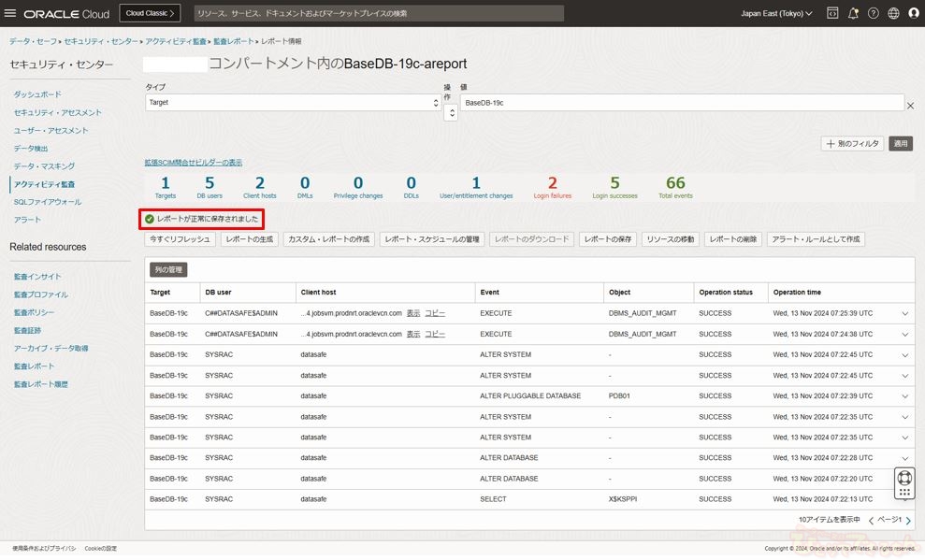Open the Cloud Shell developer tools icon
Screen dimensions: 925x560
point(831,14)
